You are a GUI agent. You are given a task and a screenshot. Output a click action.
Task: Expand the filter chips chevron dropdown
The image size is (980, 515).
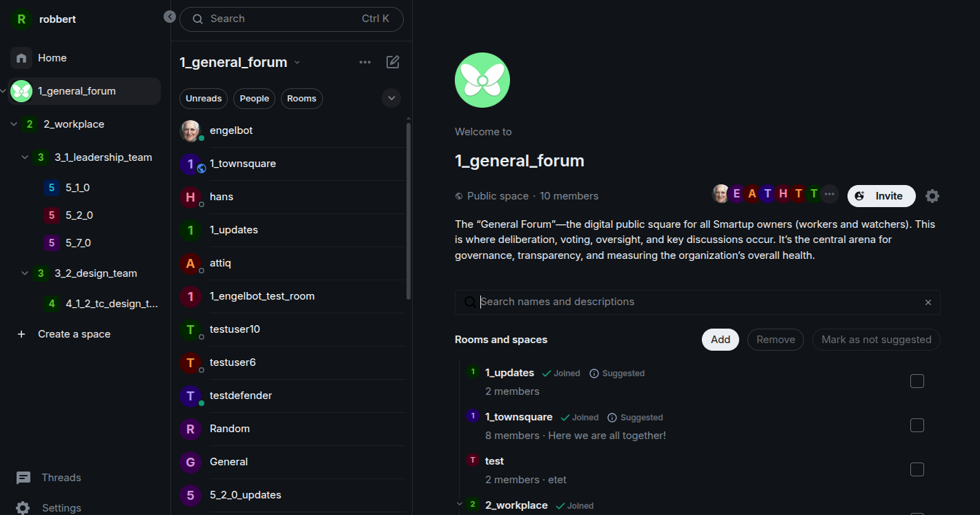391,98
